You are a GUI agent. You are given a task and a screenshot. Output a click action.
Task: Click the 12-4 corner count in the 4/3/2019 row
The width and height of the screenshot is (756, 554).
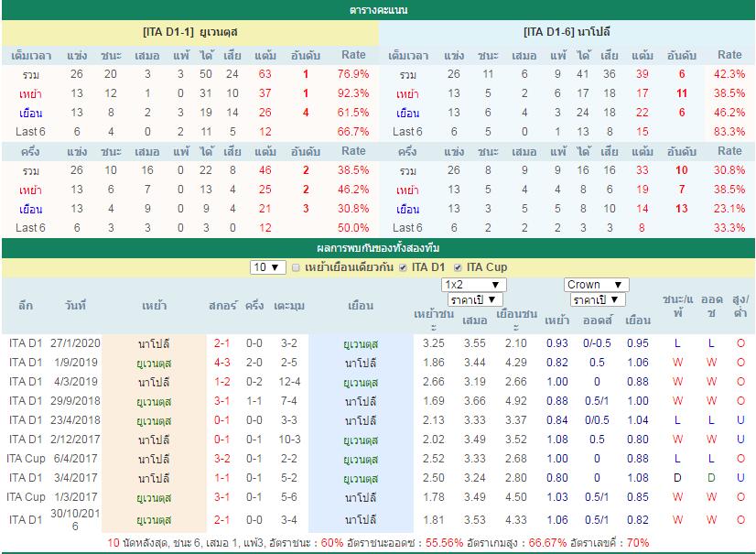tap(289, 382)
